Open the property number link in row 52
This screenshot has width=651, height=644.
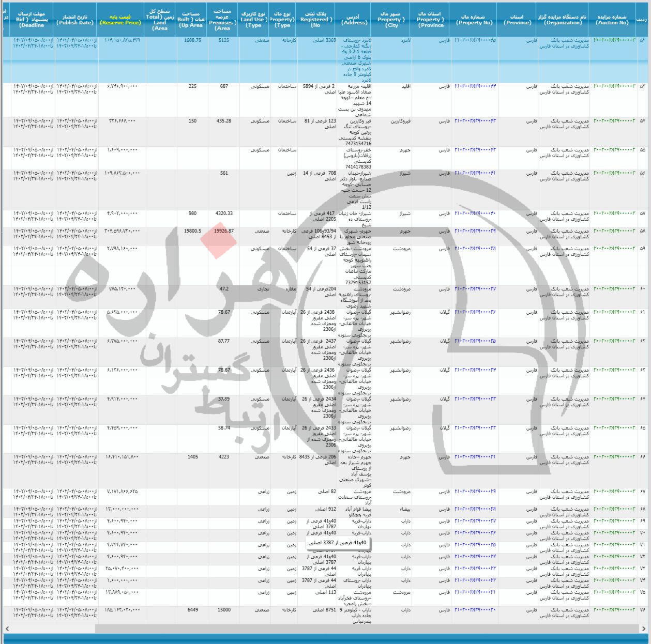click(475, 40)
